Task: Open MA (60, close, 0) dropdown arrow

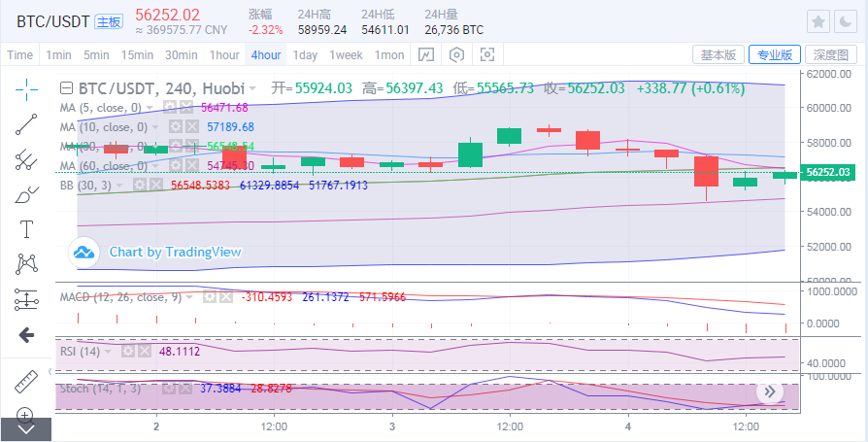Action: (x=155, y=165)
